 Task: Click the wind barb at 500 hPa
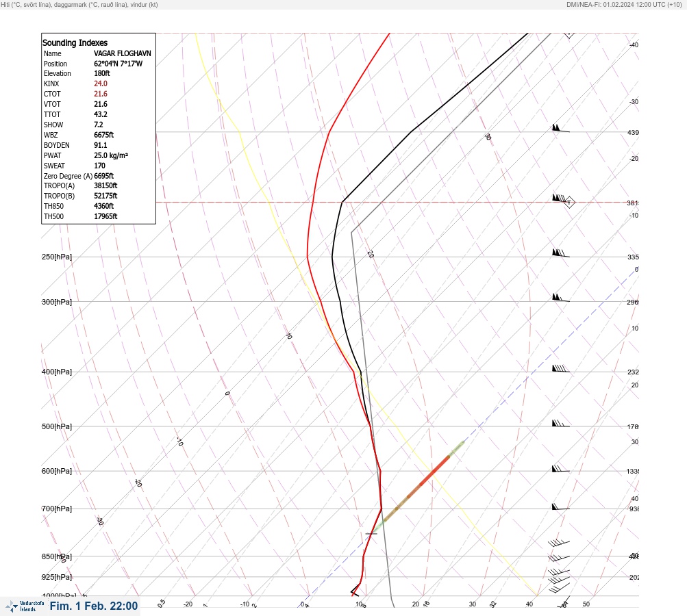560,424
